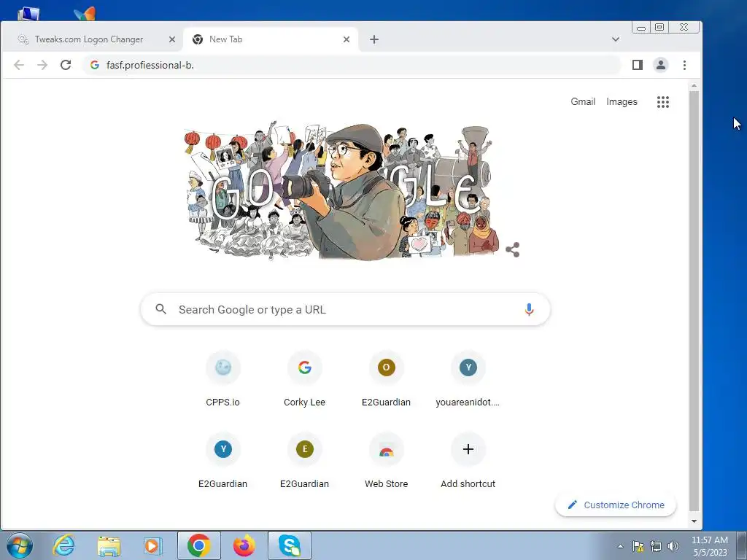Open the Google apps grid
747x560 pixels.
[662, 102]
